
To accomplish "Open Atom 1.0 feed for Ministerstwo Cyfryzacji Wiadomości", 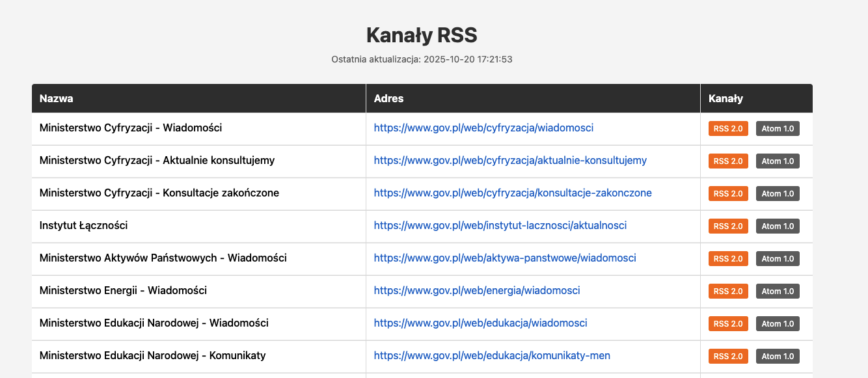I will (x=778, y=129).
